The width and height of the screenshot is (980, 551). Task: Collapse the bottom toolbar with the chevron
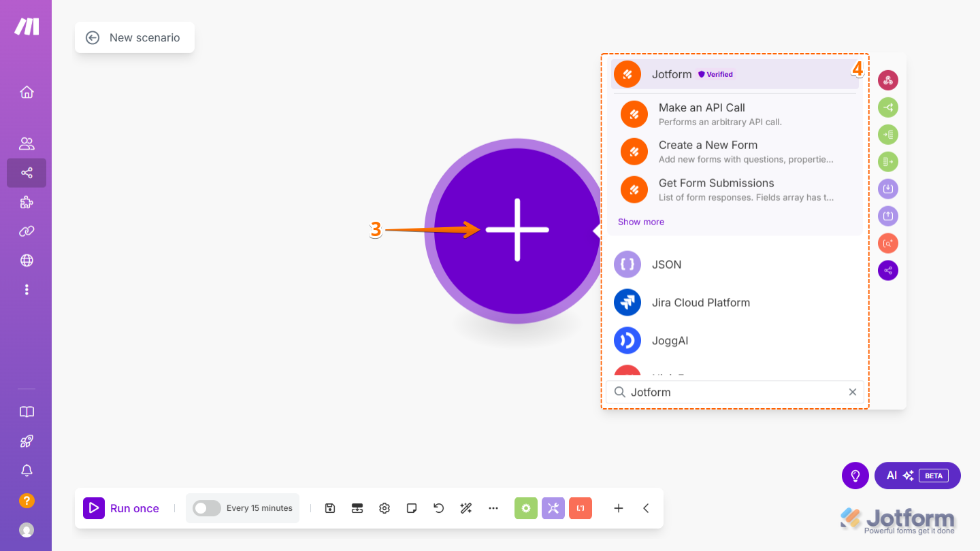click(645, 507)
